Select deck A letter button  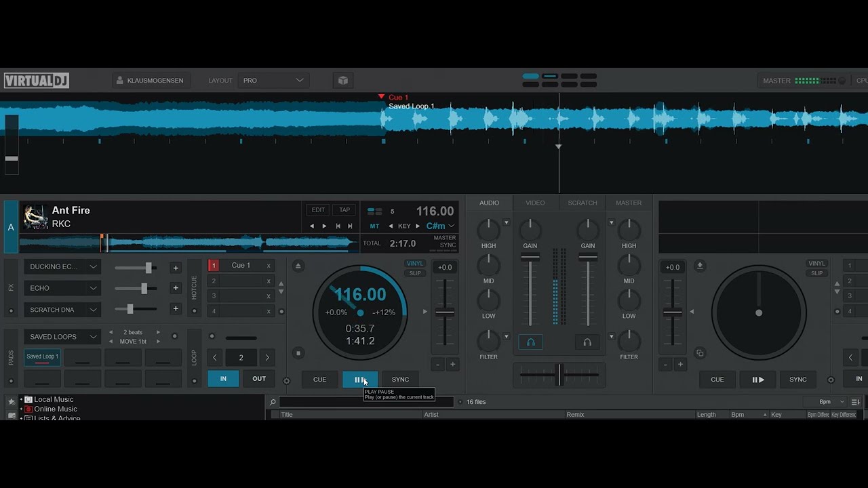pyautogui.click(x=11, y=227)
